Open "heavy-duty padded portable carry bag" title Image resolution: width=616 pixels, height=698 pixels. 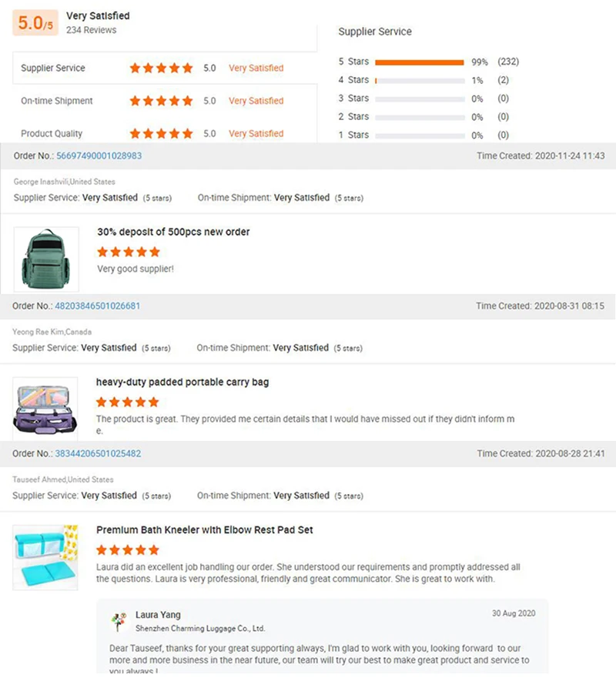tap(182, 382)
